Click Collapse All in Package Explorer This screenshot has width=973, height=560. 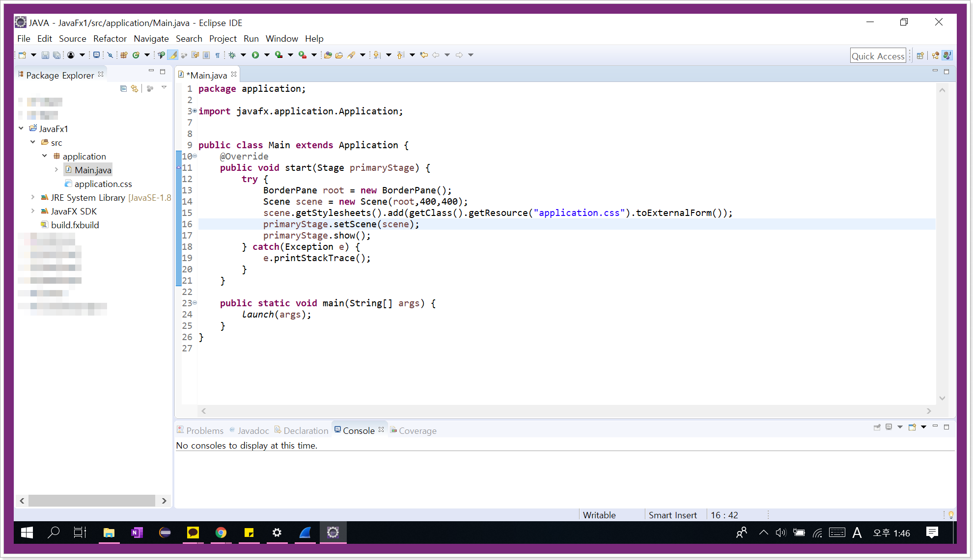coord(123,88)
